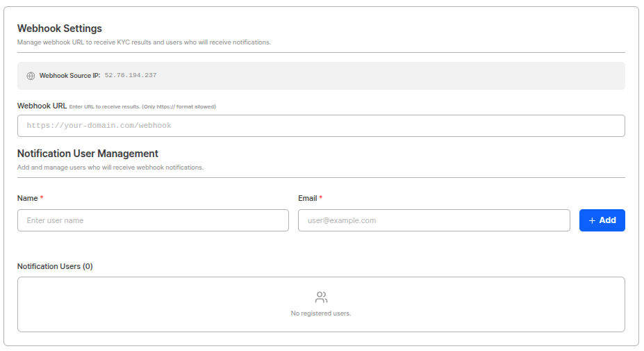This screenshot has width=644, height=351.
Task: Click the Notification Users (0) label
Action: tap(55, 266)
